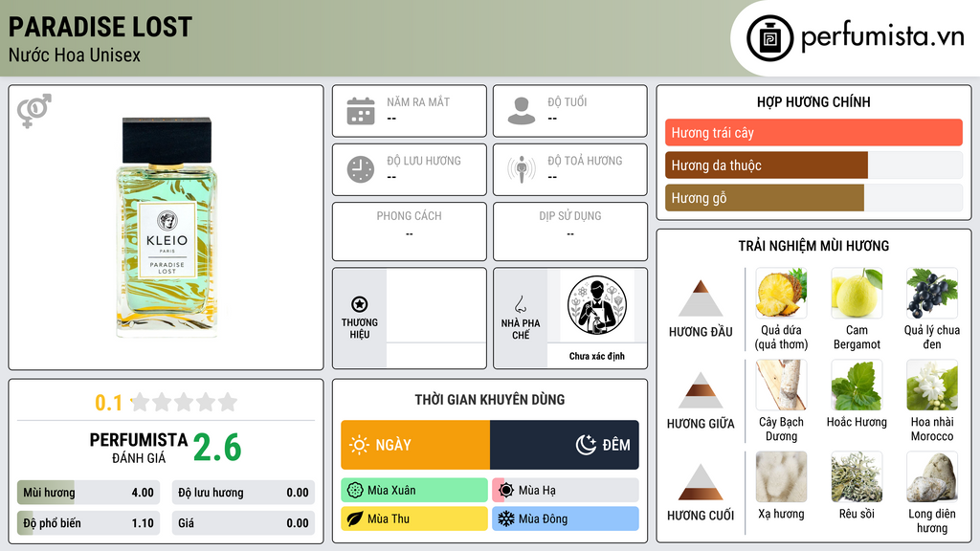Click the person icon for Độ tuổi
Viewport: 980px width, 551px height.
522,111
